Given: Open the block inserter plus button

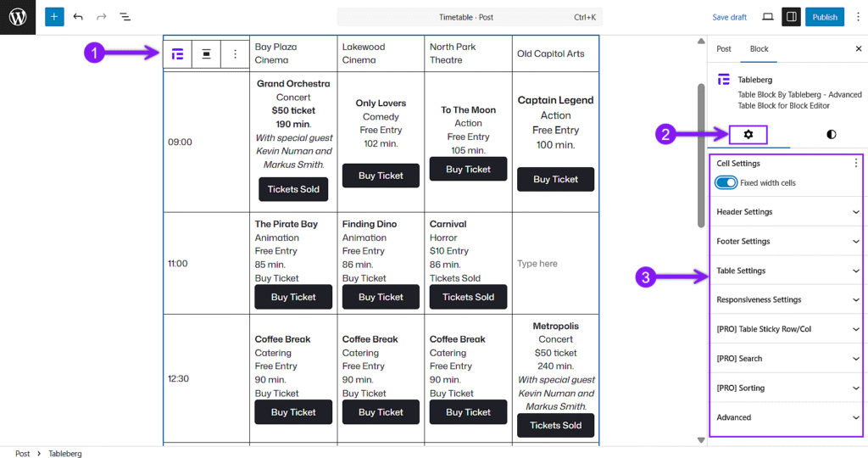Looking at the screenshot, I should [54, 17].
